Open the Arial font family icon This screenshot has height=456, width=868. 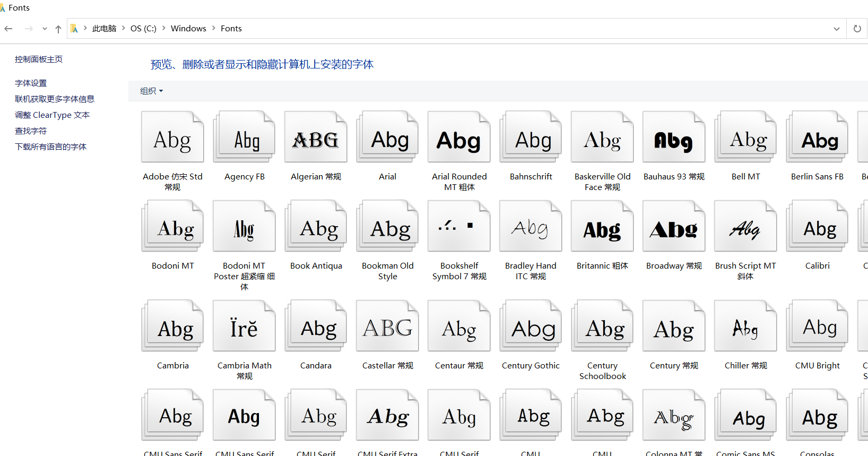(x=387, y=137)
